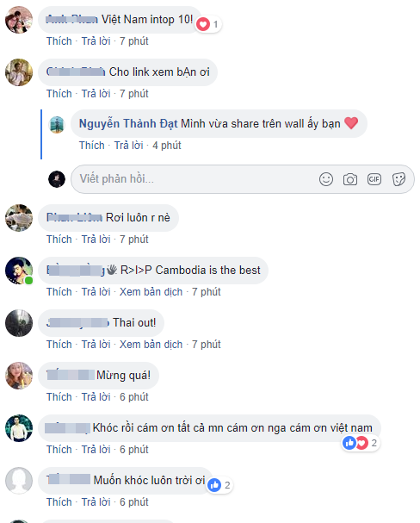This screenshot has width=420, height=523.
Task: Open the GIF picker in reply box
Action: point(374,179)
